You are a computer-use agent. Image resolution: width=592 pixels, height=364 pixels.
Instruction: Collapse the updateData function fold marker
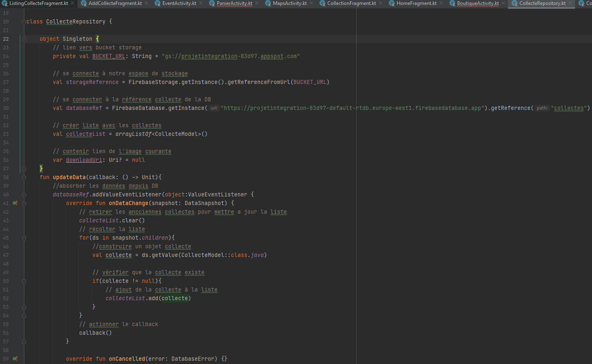click(24, 177)
